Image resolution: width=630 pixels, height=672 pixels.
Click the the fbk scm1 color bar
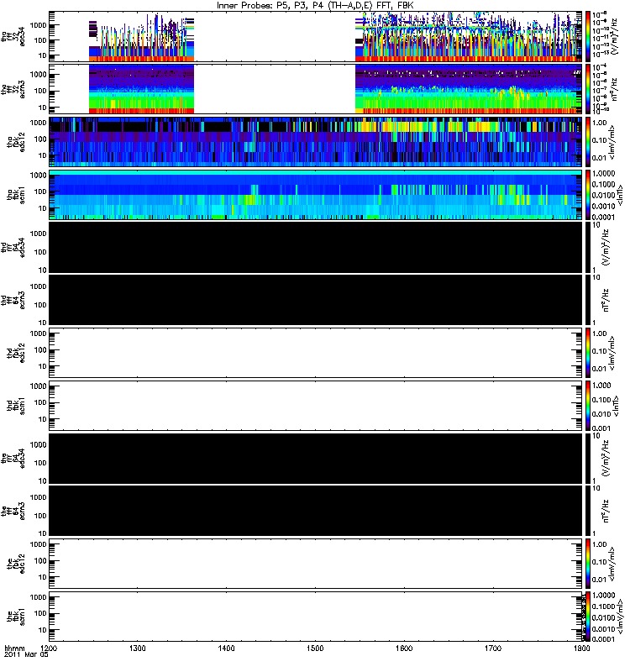(x=588, y=617)
